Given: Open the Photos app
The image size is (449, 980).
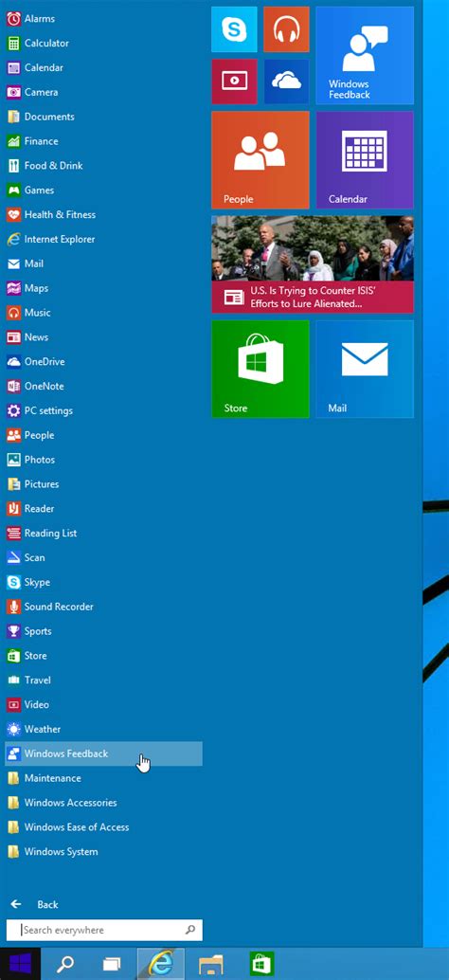Looking at the screenshot, I should (x=103, y=460).
